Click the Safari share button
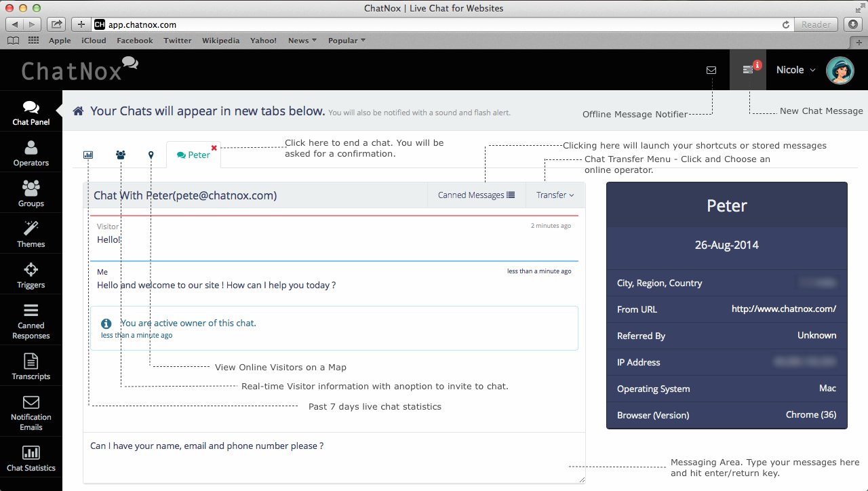The width and height of the screenshot is (868, 491). pos(57,24)
